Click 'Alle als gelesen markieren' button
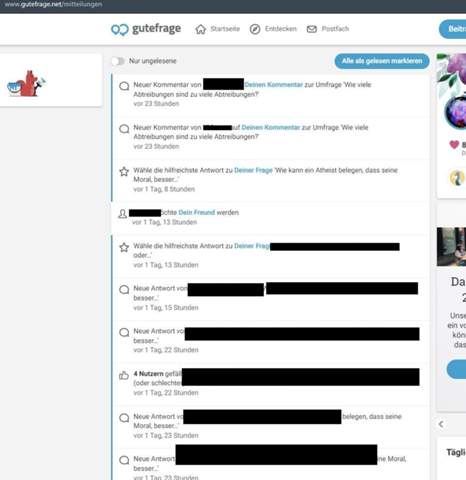The height and width of the screenshot is (480, 466). tap(382, 61)
